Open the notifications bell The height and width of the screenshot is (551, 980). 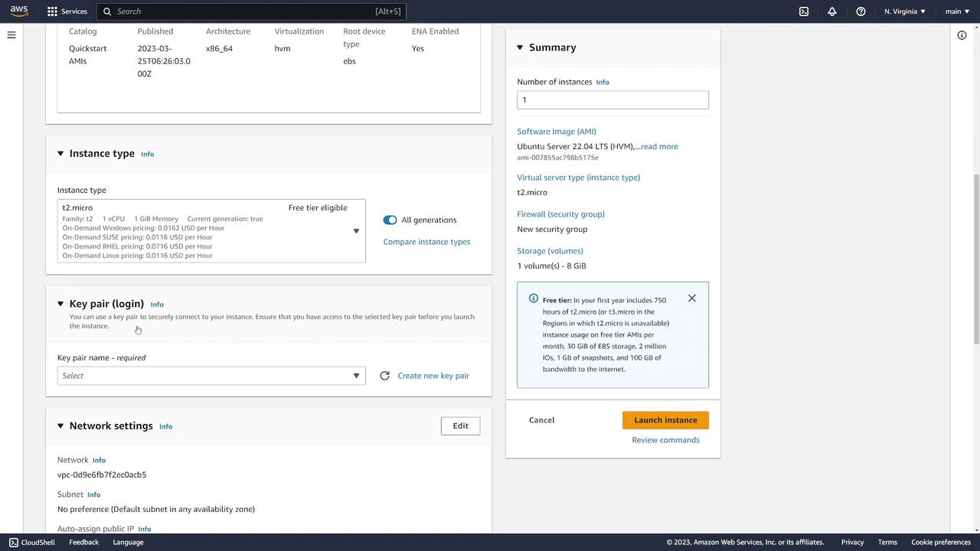pyautogui.click(x=832, y=11)
